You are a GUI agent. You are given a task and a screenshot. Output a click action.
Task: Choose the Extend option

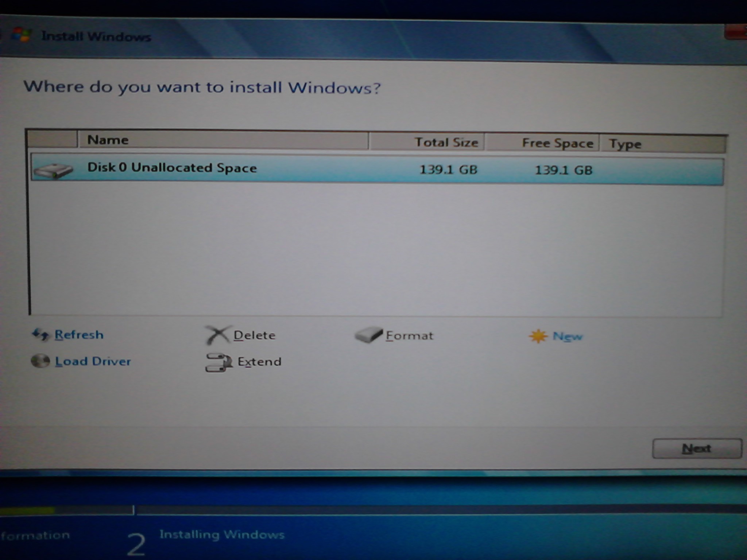[x=259, y=362]
